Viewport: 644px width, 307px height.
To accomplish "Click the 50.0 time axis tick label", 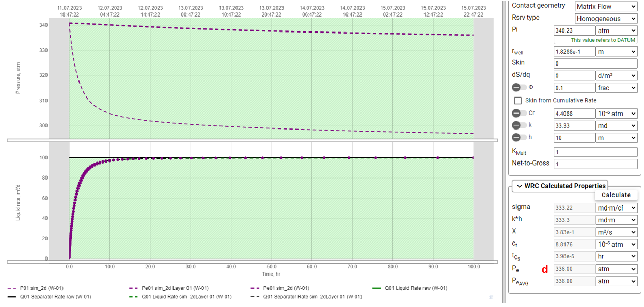I will [272, 267].
